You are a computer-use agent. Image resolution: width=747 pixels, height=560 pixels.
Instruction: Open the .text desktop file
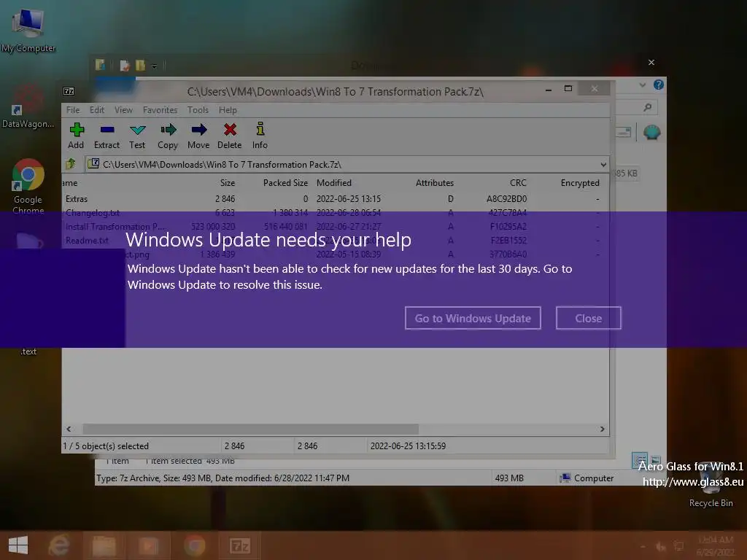point(28,351)
